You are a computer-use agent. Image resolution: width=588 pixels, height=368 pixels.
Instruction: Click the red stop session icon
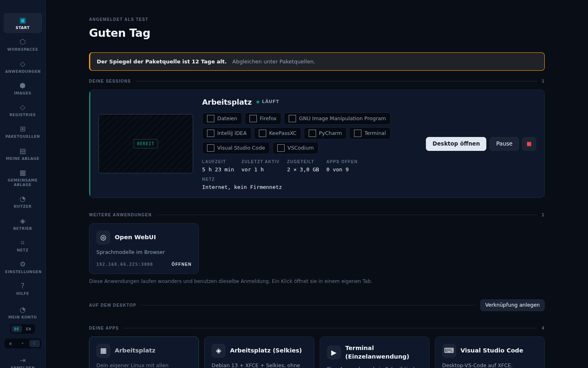(x=529, y=144)
